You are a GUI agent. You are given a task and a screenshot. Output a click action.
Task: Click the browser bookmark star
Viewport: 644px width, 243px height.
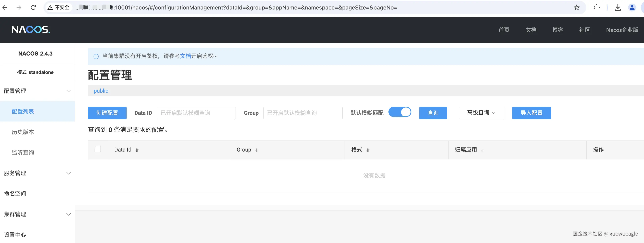pyautogui.click(x=577, y=8)
